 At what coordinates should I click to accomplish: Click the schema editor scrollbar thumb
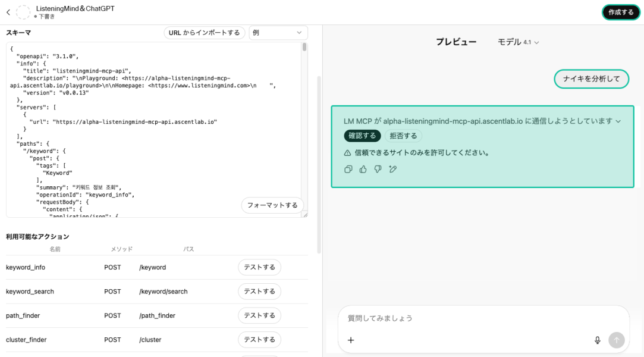click(304, 47)
